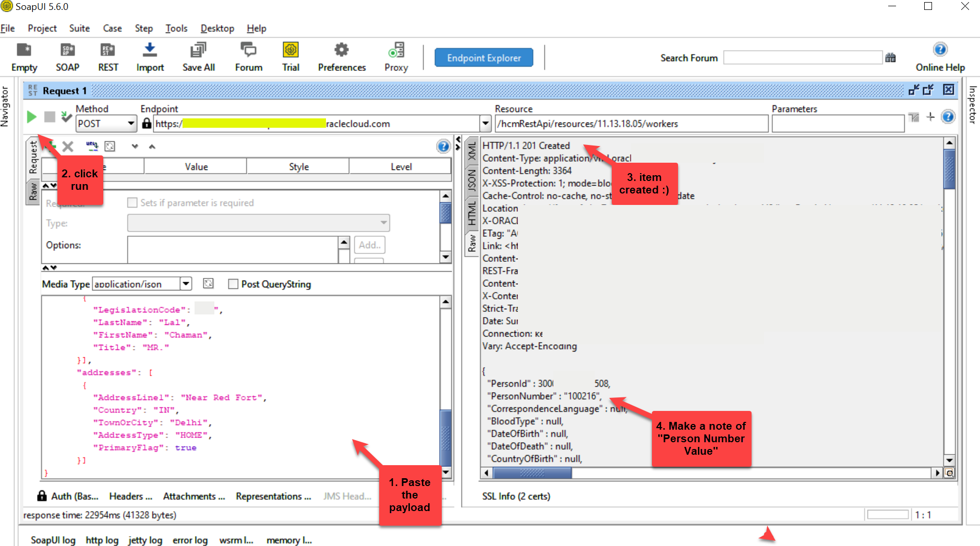Click in the Search Forum field
This screenshot has width=980, height=546.
point(802,58)
